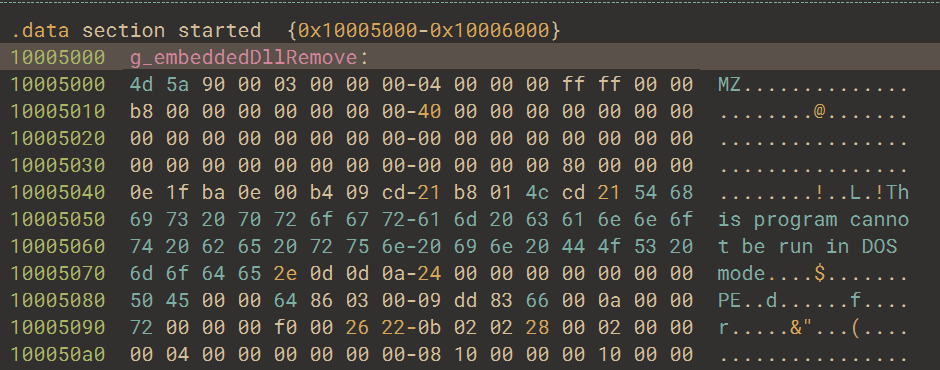Image resolution: width=940 pixels, height=370 pixels.
Task: Select the 90 byte in row 10005000
Action: click(213, 85)
